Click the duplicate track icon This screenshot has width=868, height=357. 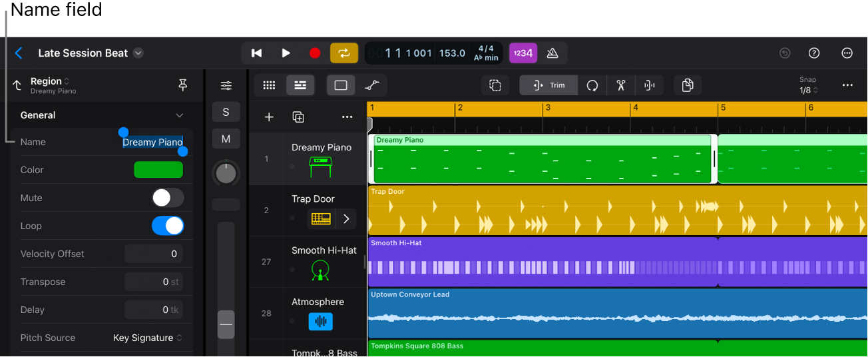pyautogui.click(x=299, y=117)
